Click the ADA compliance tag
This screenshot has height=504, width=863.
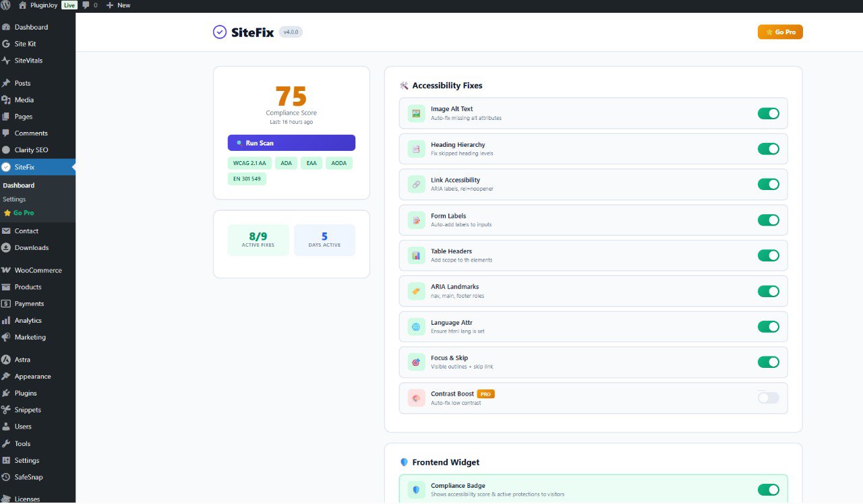(286, 163)
